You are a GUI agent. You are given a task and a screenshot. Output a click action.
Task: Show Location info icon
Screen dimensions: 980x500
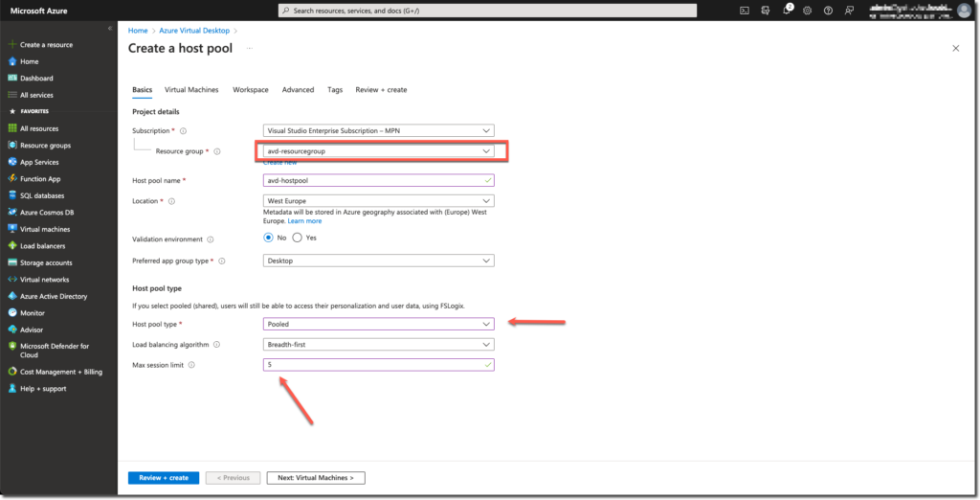(171, 201)
